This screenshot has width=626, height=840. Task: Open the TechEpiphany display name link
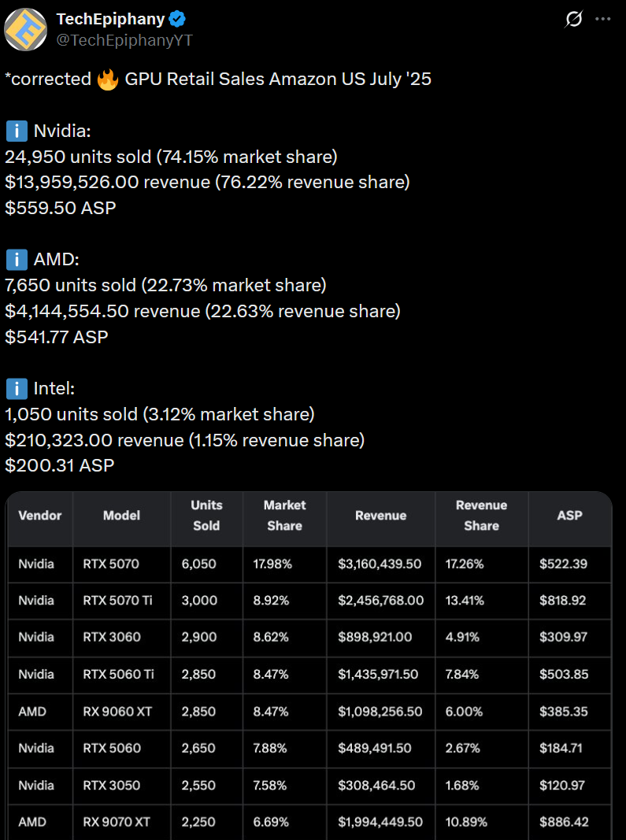tap(109, 19)
